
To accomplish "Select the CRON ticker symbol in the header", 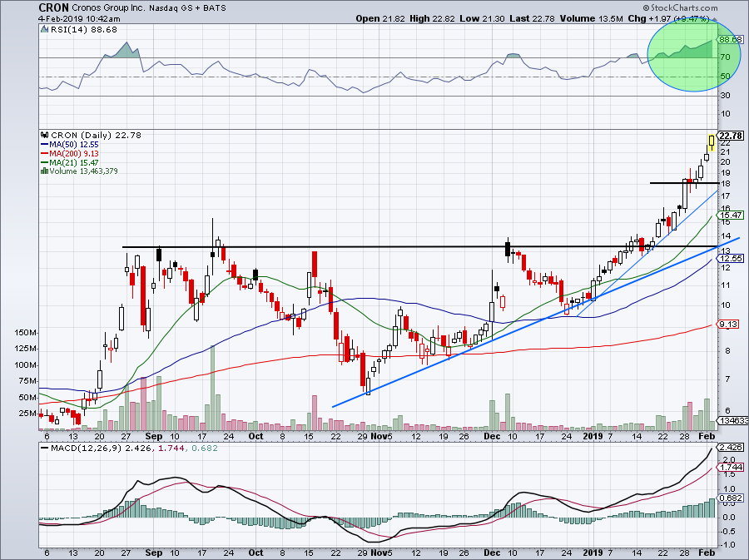I will [x=53, y=7].
